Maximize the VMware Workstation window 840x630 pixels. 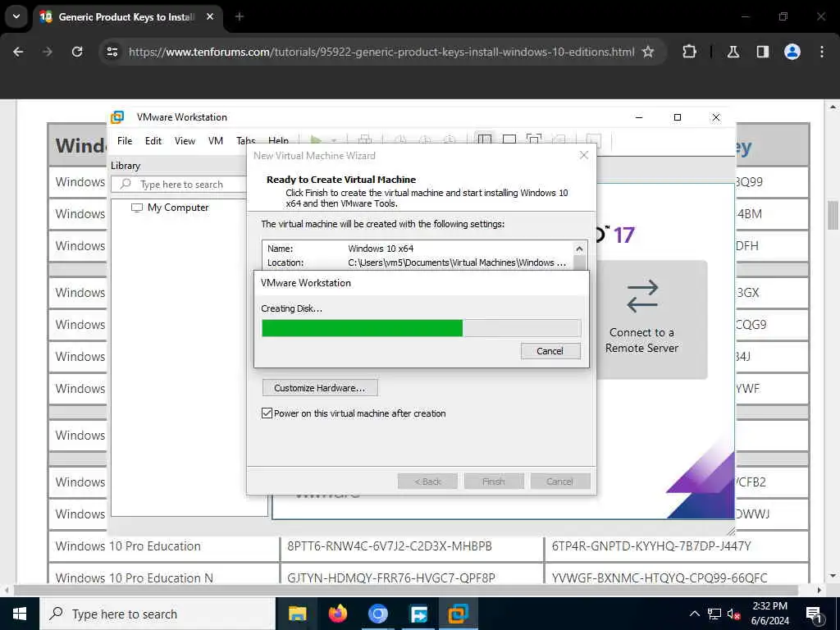pos(677,116)
